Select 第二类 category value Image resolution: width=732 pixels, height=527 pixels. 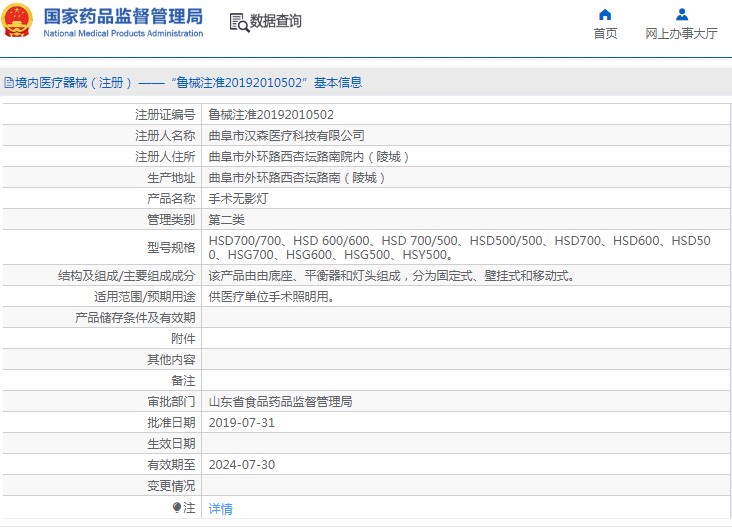(226, 220)
